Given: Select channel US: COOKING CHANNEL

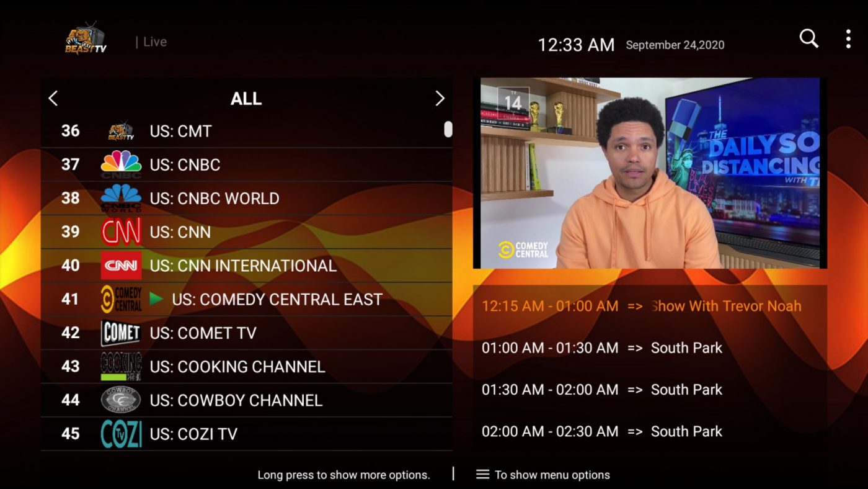Looking at the screenshot, I should coord(237,367).
